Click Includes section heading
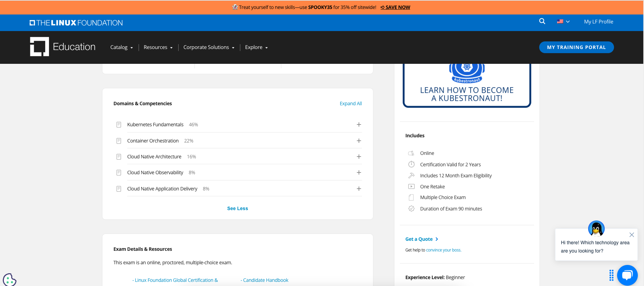 click(415, 136)
